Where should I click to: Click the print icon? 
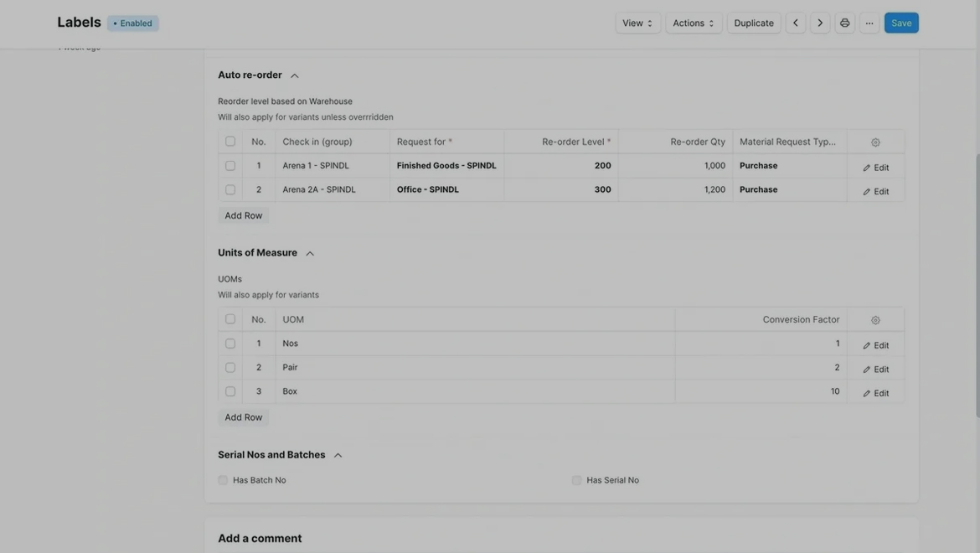(844, 23)
